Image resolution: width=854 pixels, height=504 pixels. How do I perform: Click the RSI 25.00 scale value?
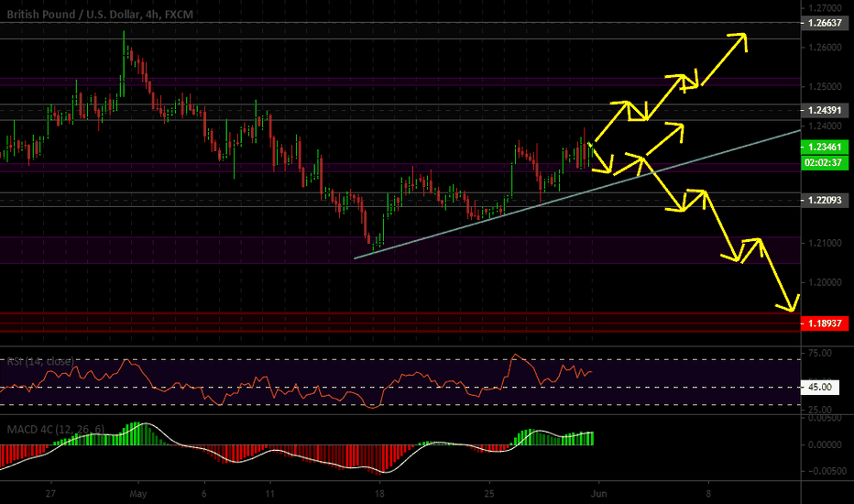(x=820, y=410)
